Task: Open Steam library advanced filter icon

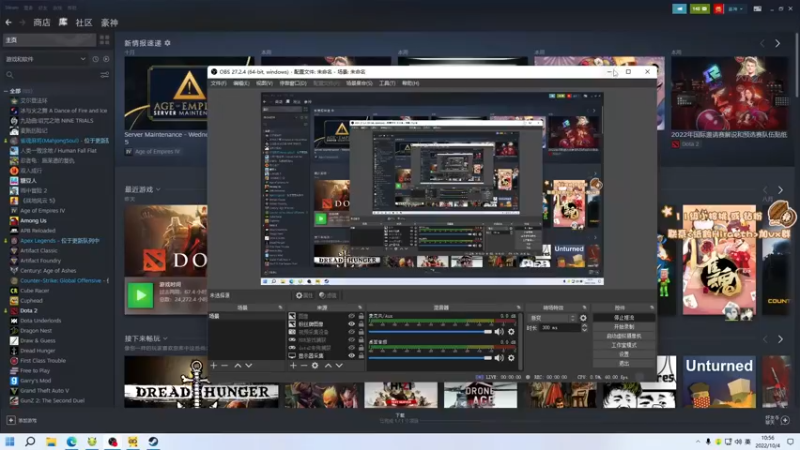Action: tap(105, 75)
